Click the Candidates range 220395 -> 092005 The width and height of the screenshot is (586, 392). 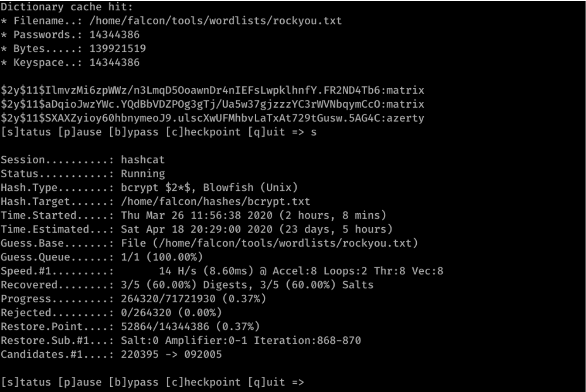tap(171, 354)
